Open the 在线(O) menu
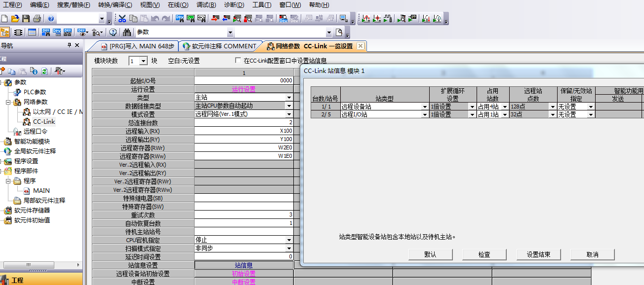The width and height of the screenshot is (644, 285). click(x=178, y=5)
